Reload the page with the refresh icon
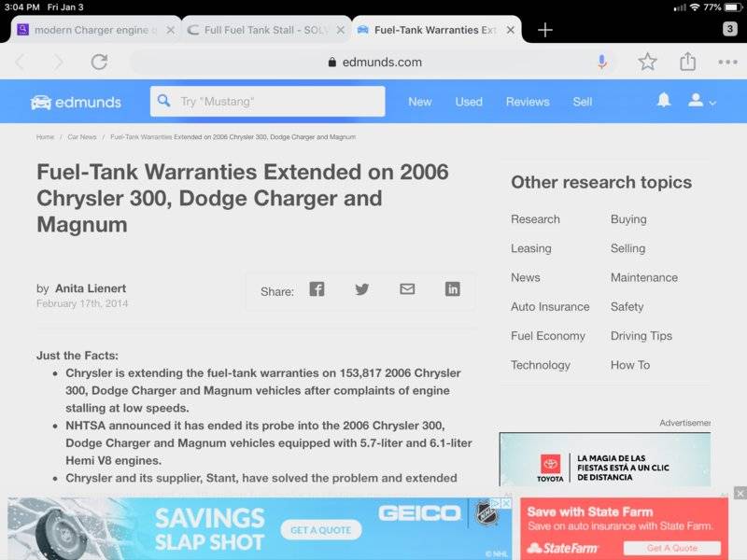The height and width of the screenshot is (560, 747). pos(99,62)
